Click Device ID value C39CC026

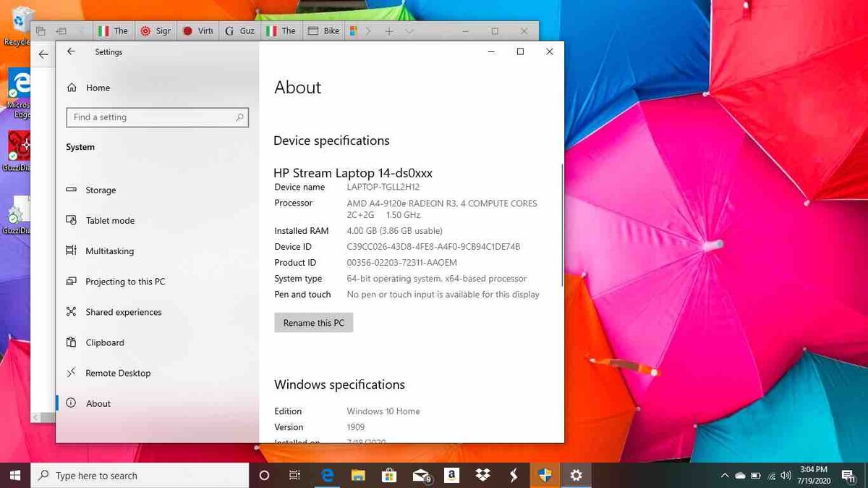click(x=433, y=247)
